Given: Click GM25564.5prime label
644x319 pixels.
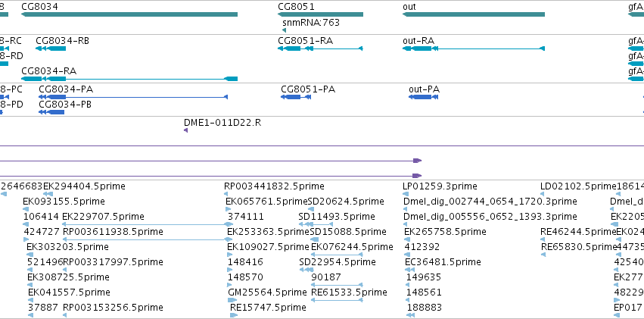Looking at the screenshot, I should [x=267, y=292].
